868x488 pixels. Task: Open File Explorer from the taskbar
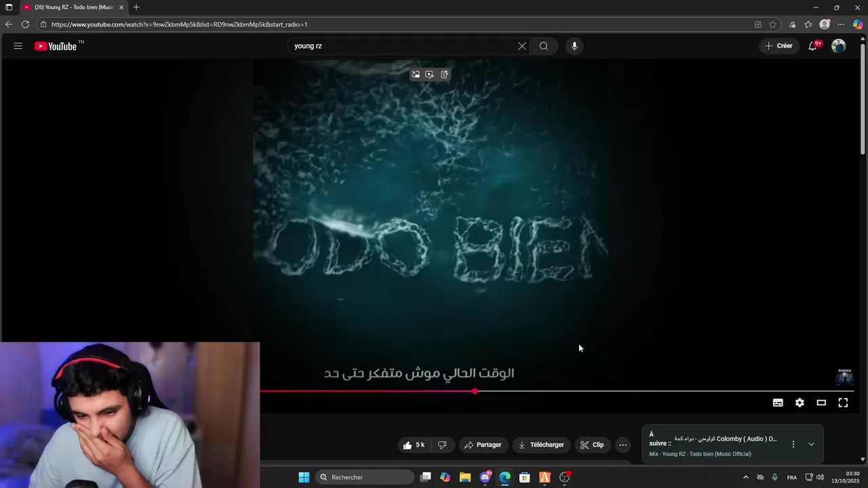click(465, 477)
